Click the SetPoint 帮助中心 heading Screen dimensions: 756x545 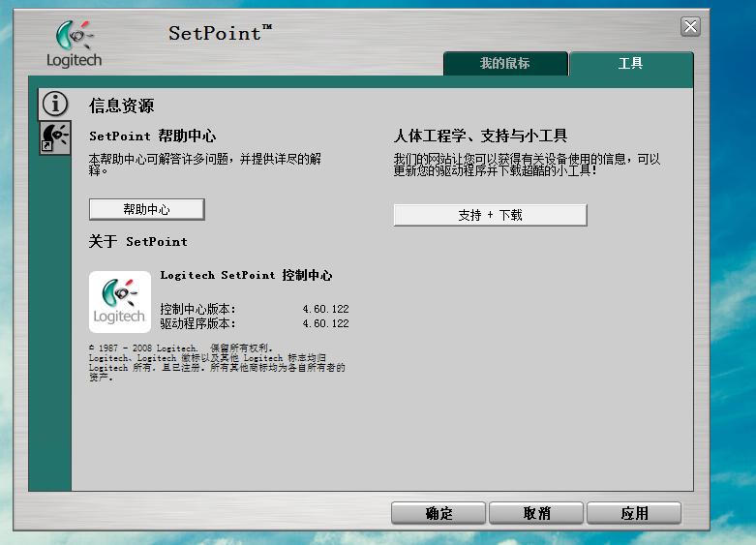(152, 136)
